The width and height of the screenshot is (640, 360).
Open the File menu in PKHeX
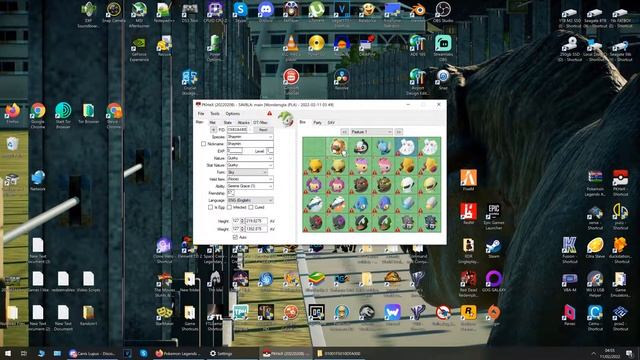coord(201,113)
